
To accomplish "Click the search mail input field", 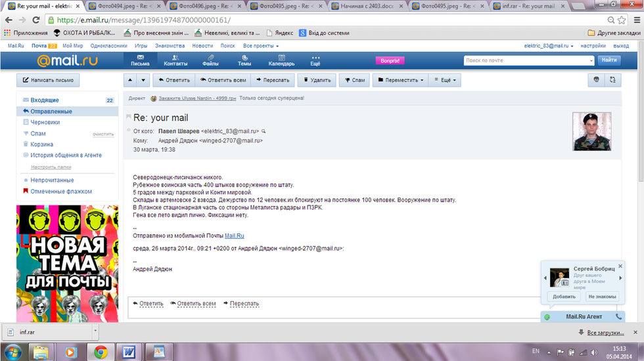I will click(x=528, y=60).
